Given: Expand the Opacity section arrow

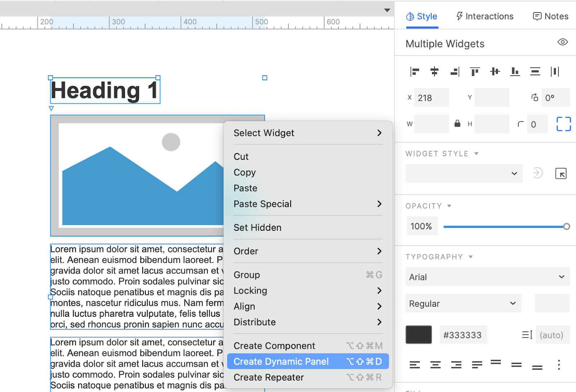Looking at the screenshot, I should [x=449, y=206].
